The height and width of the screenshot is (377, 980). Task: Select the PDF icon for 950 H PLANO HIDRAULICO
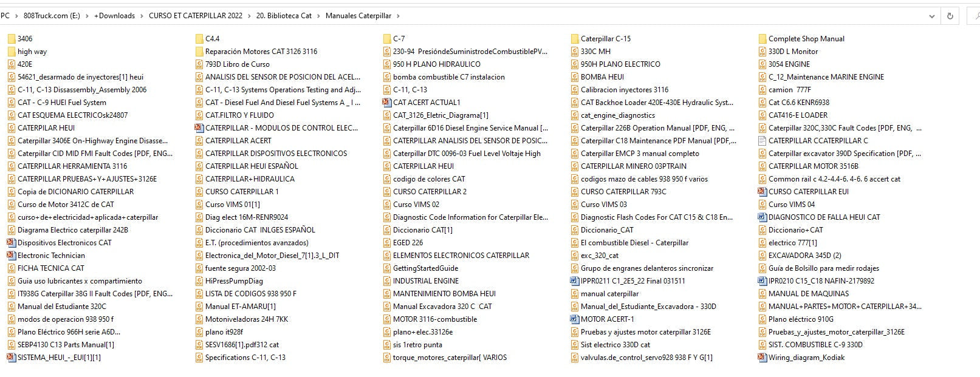[x=387, y=64]
